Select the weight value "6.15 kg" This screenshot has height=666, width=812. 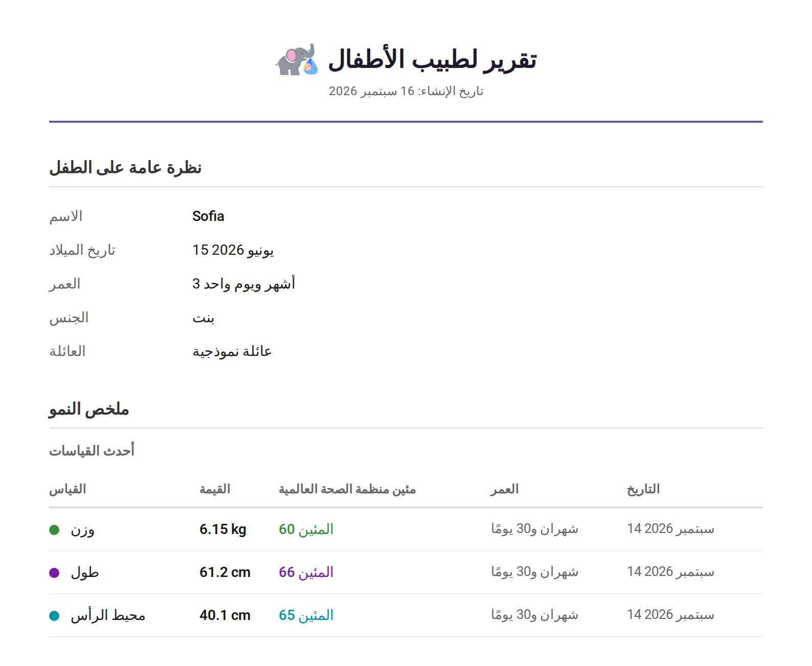tap(223, 529)
